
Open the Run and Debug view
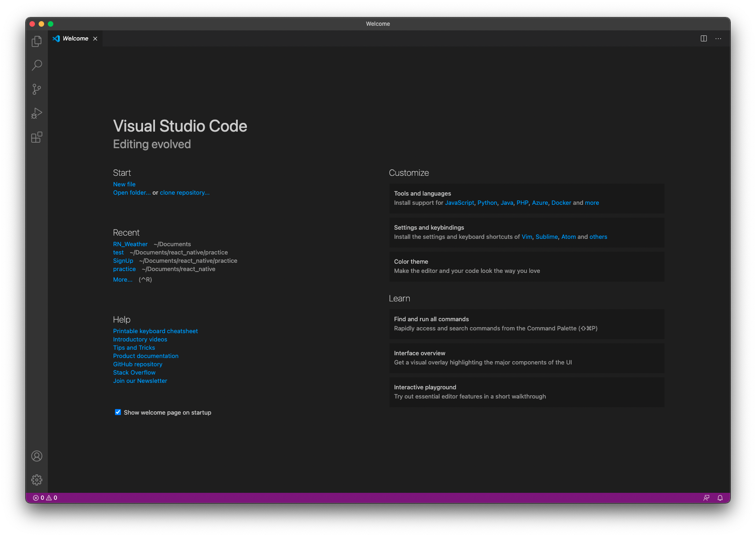tap(37, 113)
